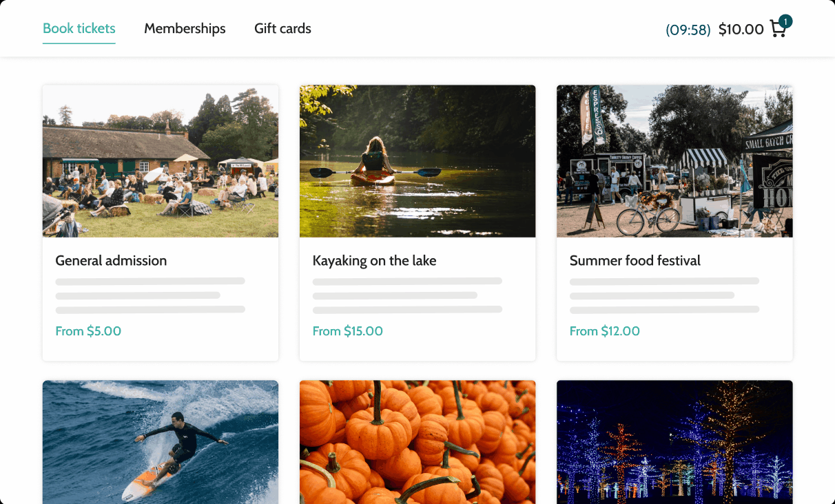Switch to the Memberships tab
Viewport: 835px width, 504px height.
pyautogui.click(x=185, y=28)
